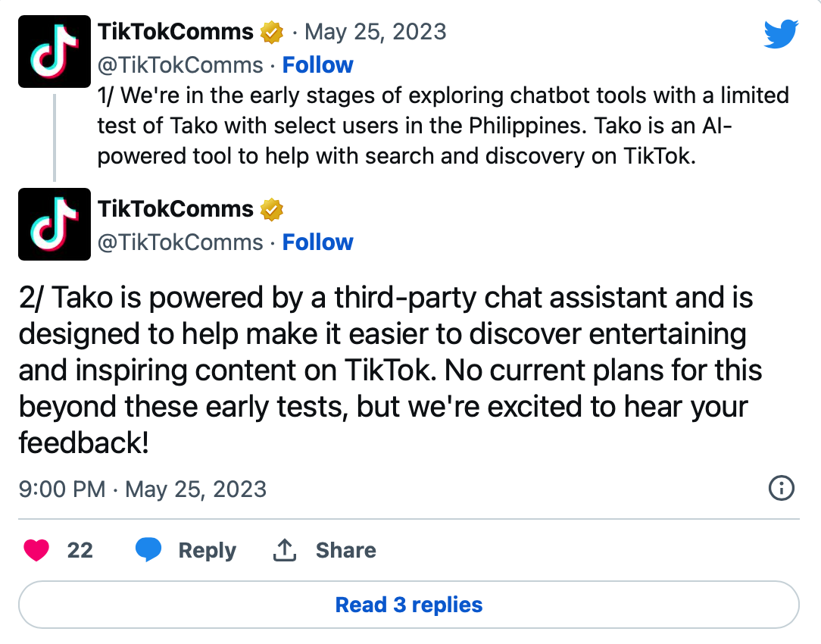Click the share arrow icon

[x=284, y=550]
